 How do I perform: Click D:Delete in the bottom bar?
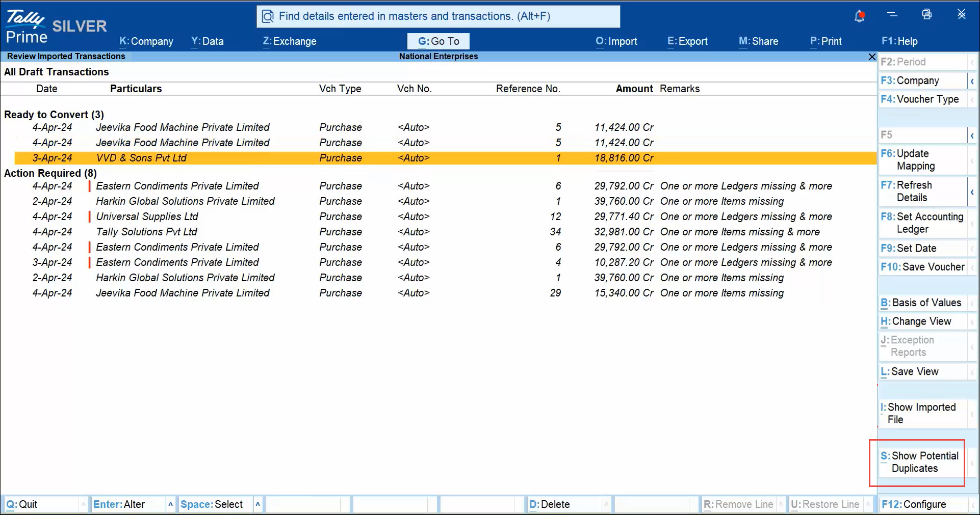click(564, 504)
